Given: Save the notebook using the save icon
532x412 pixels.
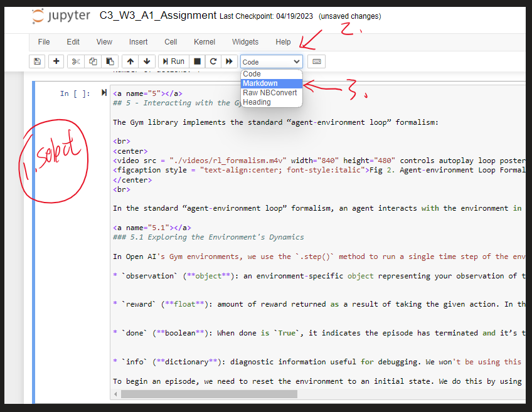Looking at the screenshot, I should (x=37, y=61).
